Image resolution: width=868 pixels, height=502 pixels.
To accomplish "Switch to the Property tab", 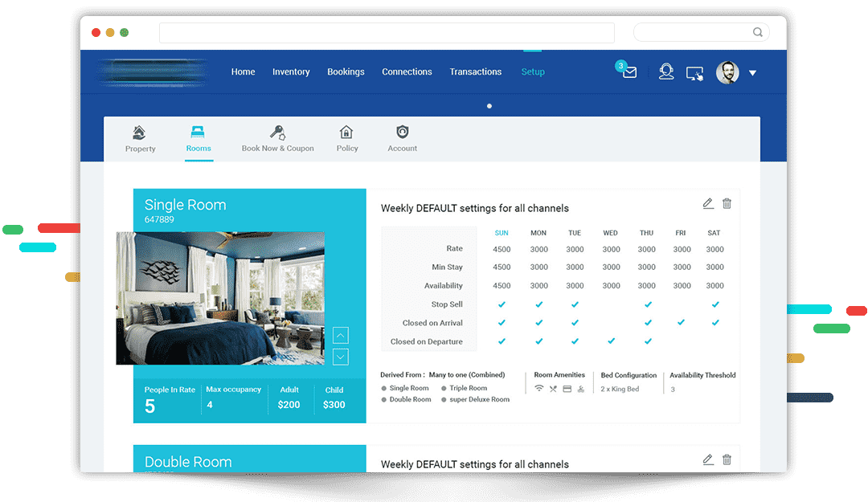I will 140,139.
